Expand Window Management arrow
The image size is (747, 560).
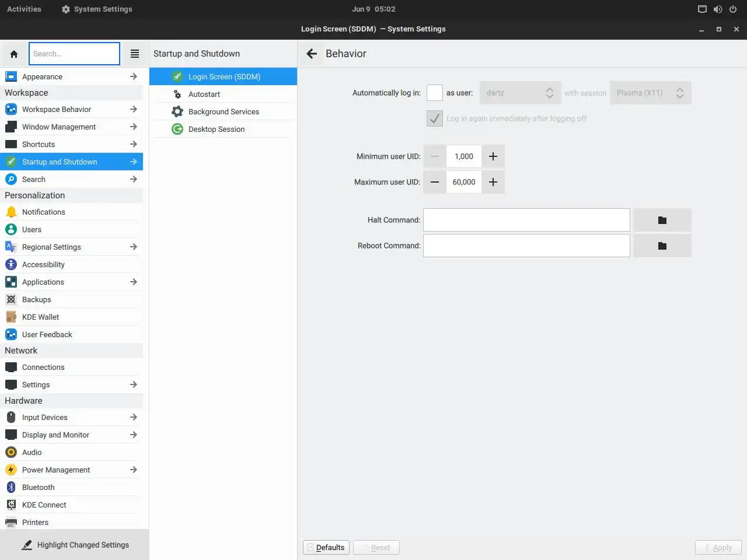(x=134, y=127)
